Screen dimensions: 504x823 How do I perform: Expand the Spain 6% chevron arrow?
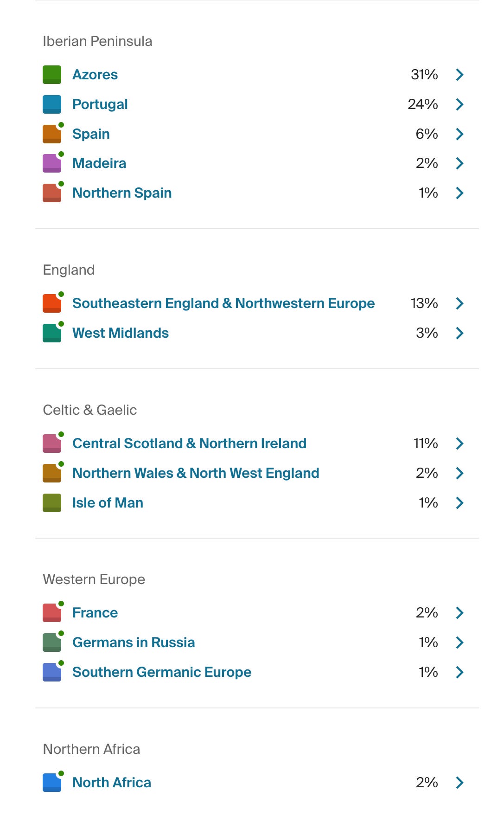459,134
